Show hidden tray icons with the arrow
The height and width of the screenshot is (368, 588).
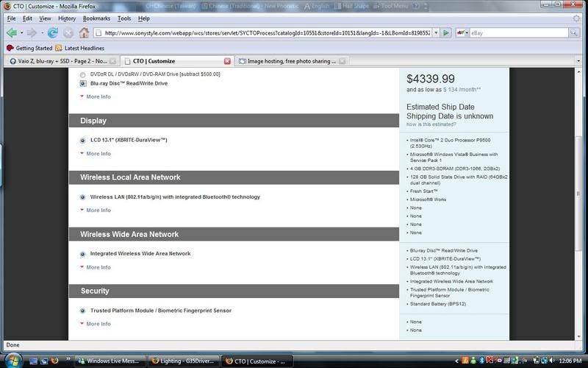(456, 361)
